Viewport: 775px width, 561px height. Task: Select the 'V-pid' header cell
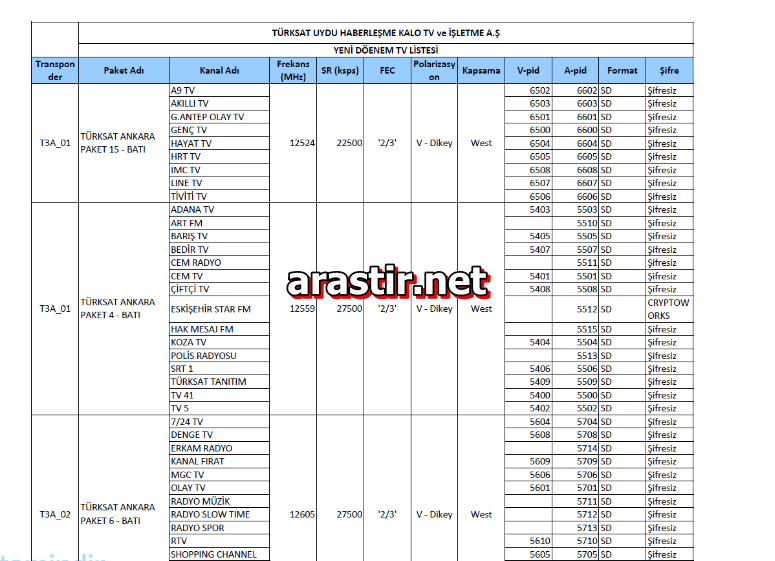click(x=528, y=70)
